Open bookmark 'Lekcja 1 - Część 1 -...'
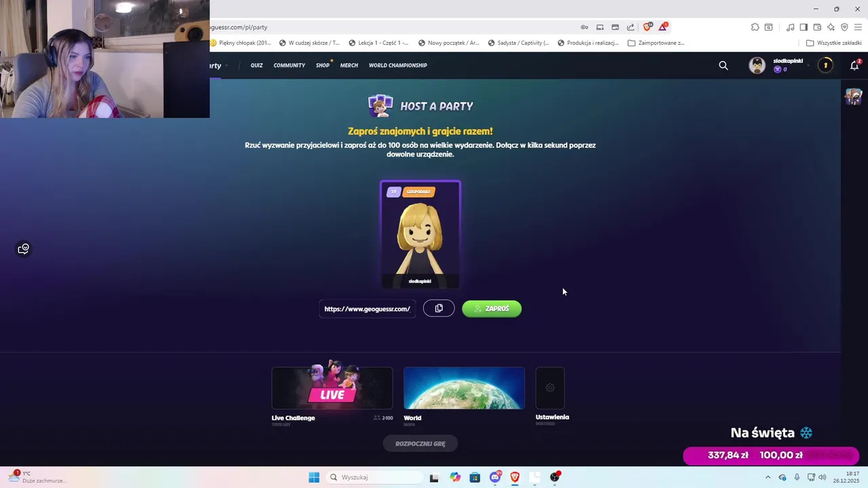The width and height of the screenshot is (868, 488). click(x=378, y=43)
